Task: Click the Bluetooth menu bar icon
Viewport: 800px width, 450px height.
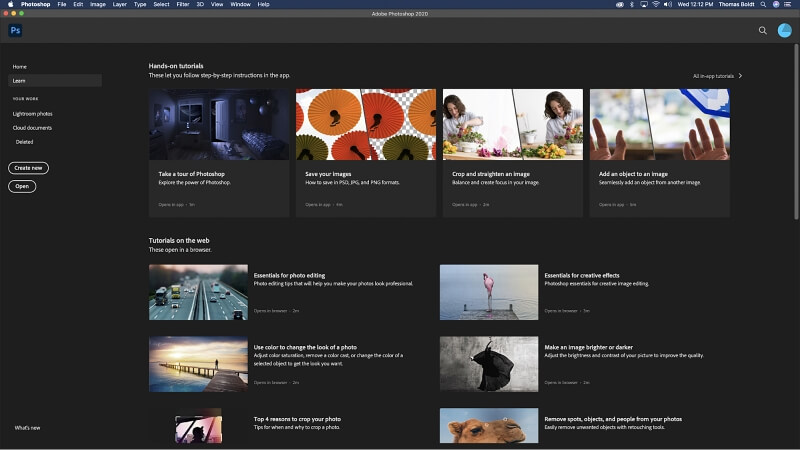Action: pyautogui.click(x=631, y=4)
